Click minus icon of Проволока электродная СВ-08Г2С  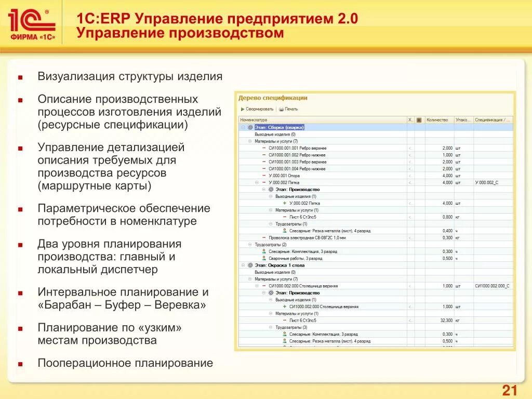(264, 237)
